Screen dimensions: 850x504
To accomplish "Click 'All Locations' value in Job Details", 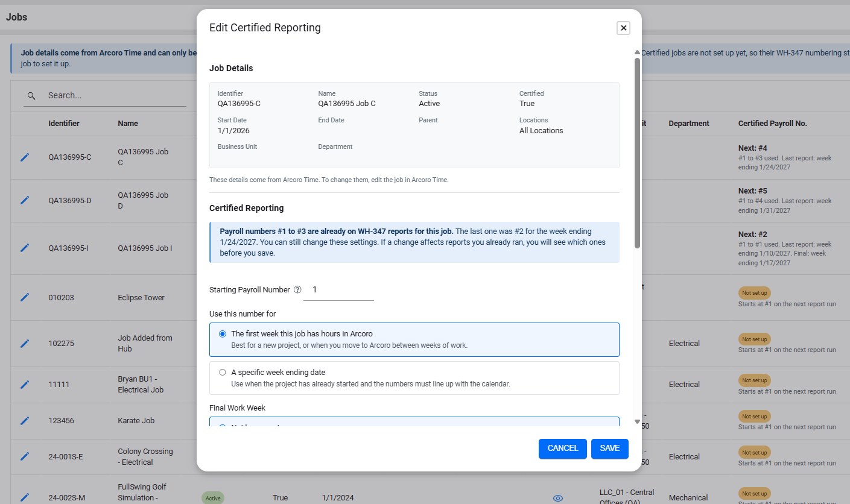I will click(x=541, y=131).
